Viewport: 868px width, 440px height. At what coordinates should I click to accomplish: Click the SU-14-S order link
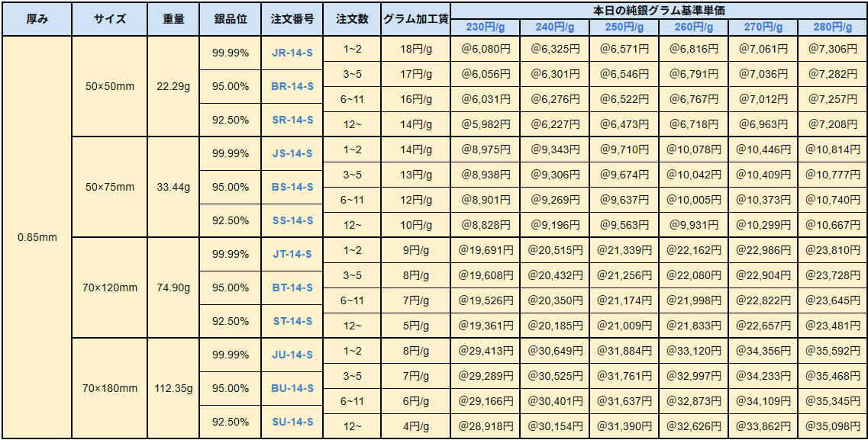[292, 422]
